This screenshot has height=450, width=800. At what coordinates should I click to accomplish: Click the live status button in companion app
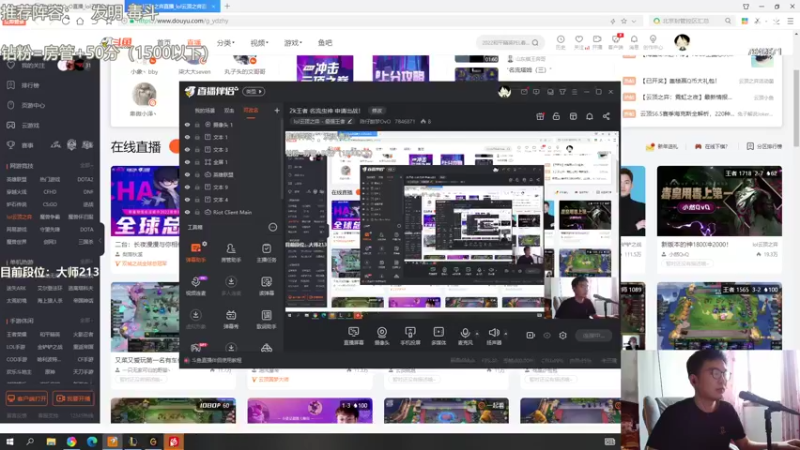click(x=593, y=335)
